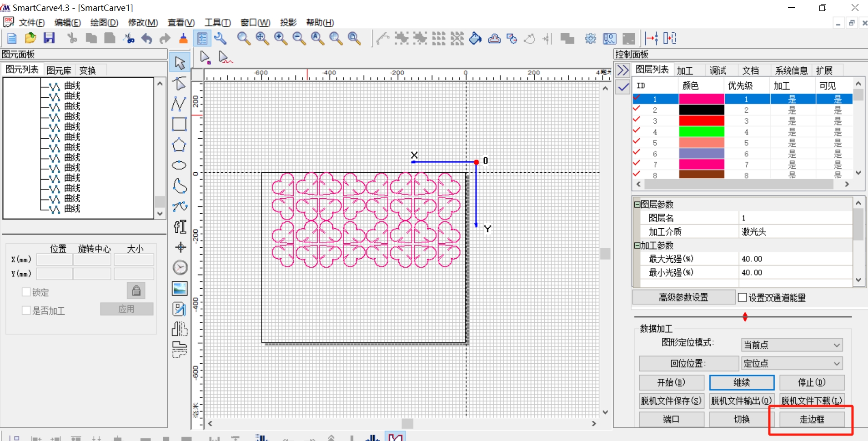Toggle the red check for layer 2
Image resolution: width=868 pixels, height=441 pixels.
click(x=637, y=109)
